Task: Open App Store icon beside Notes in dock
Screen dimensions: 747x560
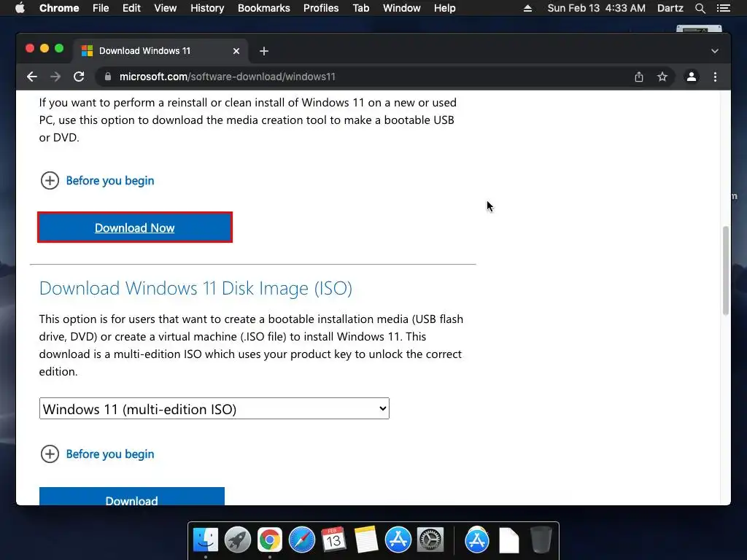Action: pos(398,540)
